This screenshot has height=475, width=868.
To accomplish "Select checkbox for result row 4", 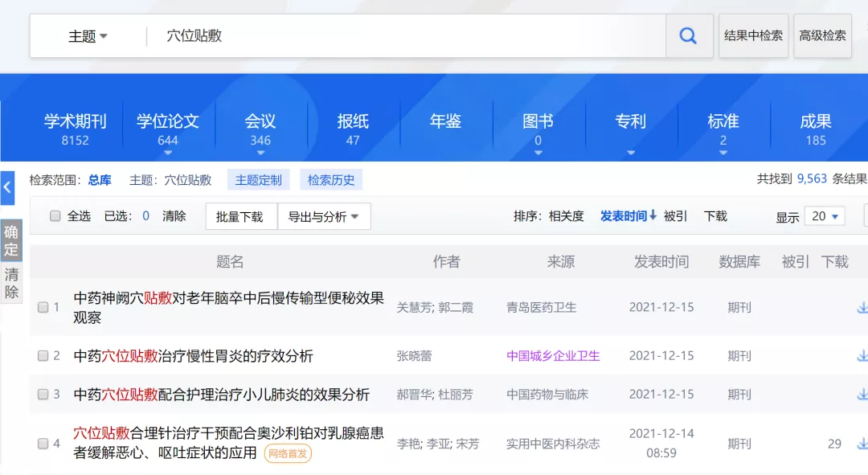I will coord(43,444).
